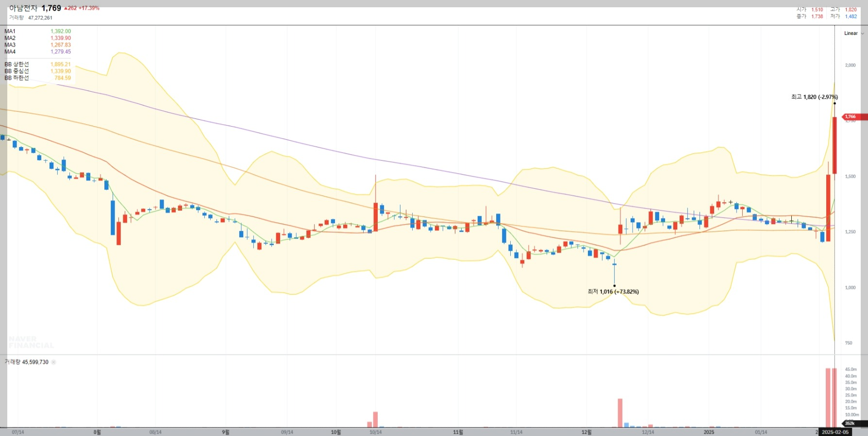Click the MA1 value 1,392.00
The width and height of the screenshot is (868, 436).
click(61, 32)
